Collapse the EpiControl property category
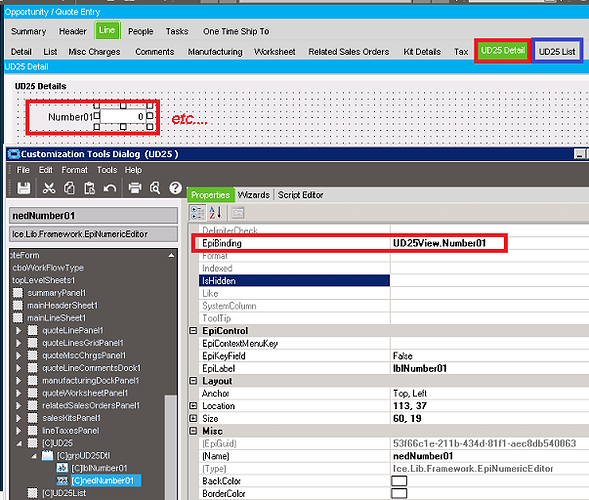Image resolution: width=589 pixels, height=500 pixels. (x=193, y=331)
